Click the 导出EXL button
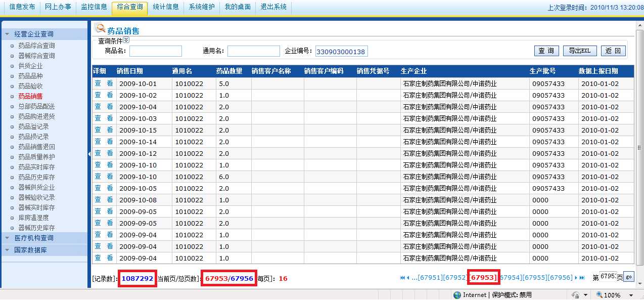 pos(580,51)
